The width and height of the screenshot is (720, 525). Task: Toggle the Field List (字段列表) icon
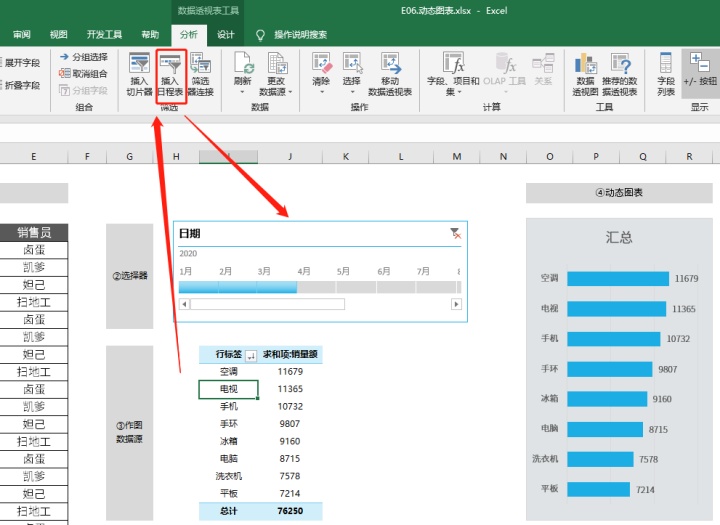pos(666,62)
